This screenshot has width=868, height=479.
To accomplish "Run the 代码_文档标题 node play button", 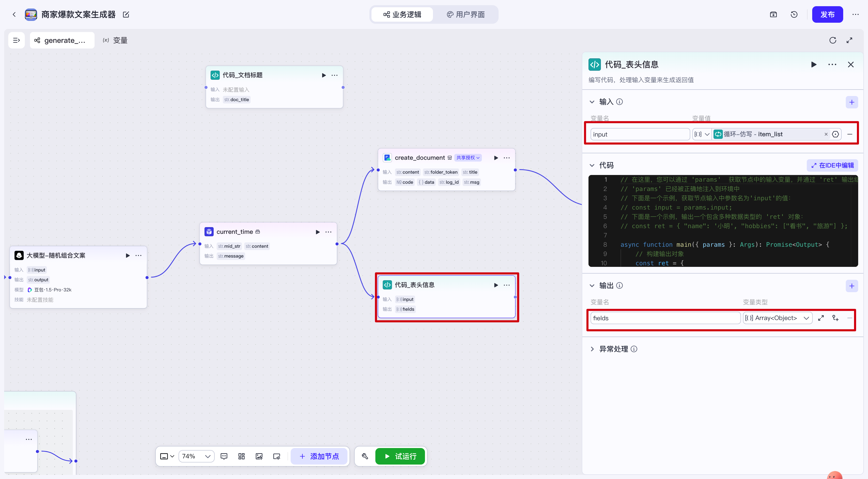I will (x=323, y=75).
